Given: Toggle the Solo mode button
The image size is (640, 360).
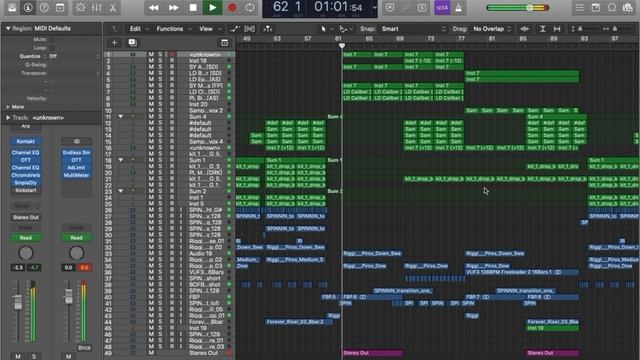Looking at the screenshot, I should (x=422, y=8).
